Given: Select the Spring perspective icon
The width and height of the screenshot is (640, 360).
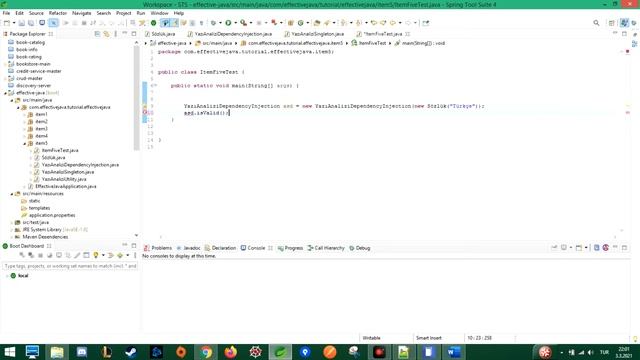Looking at the screenshot, I should coord(624,23).
